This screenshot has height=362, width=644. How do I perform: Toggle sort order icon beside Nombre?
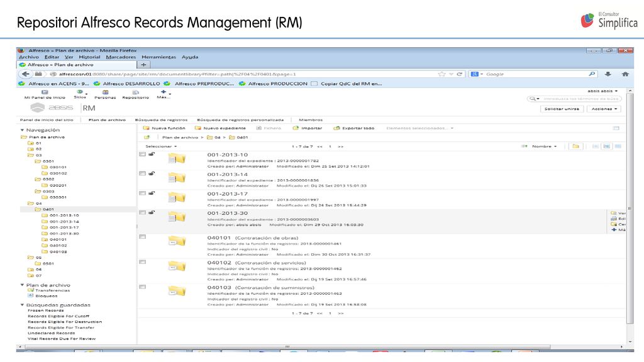[524, 146]
